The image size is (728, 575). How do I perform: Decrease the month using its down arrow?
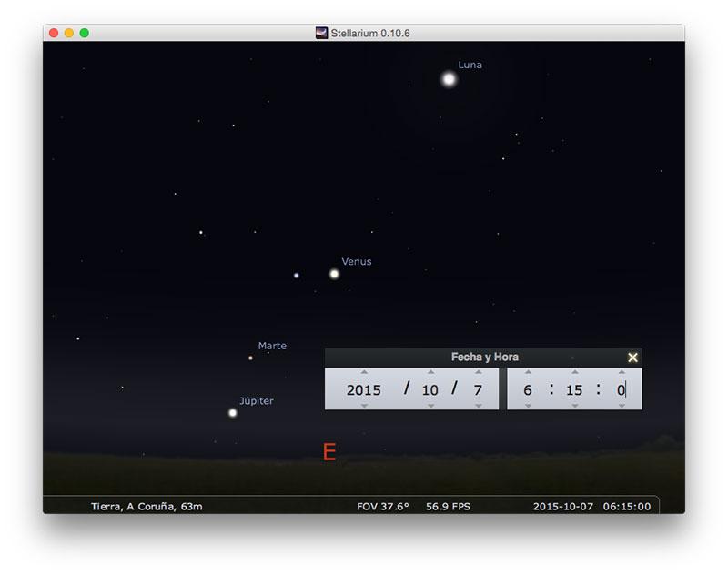tap(430, 407)
